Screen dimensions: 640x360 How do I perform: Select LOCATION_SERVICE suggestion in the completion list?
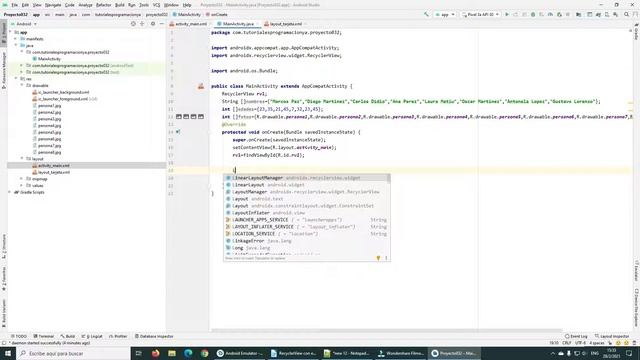(307, 234)
